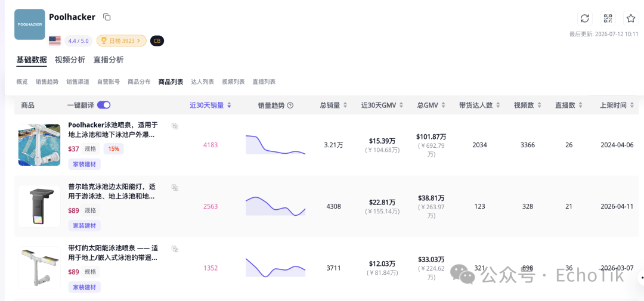Go to 视频列表 section

coord(233,82)
